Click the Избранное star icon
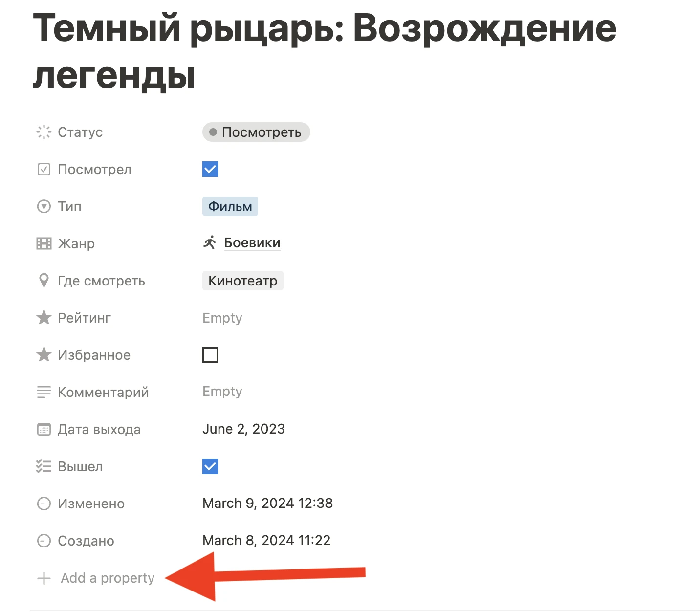Image resolution: width=700 pixels, height=613 pixels. 44,354
